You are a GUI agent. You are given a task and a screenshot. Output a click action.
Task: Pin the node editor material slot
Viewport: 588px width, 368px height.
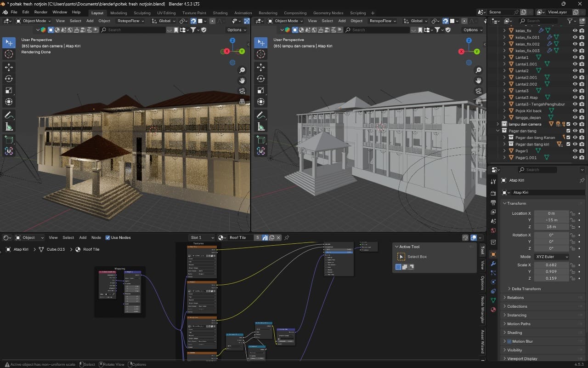[x=287, y=238]
